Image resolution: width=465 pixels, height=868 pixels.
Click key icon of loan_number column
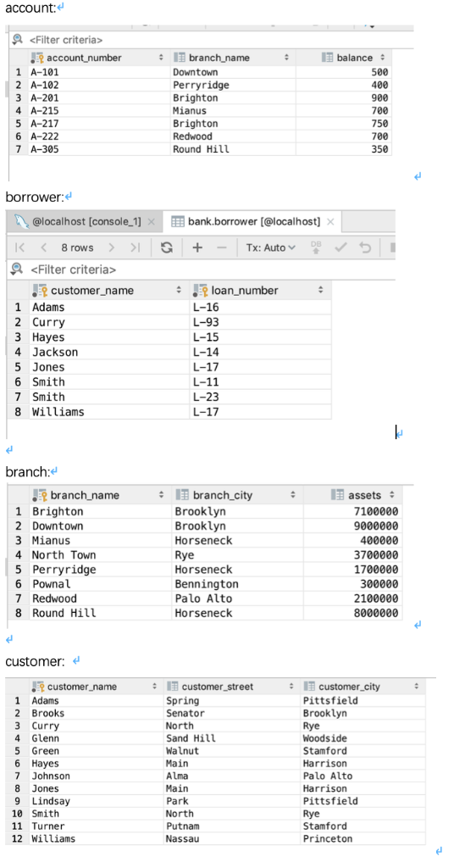[202, 290]
